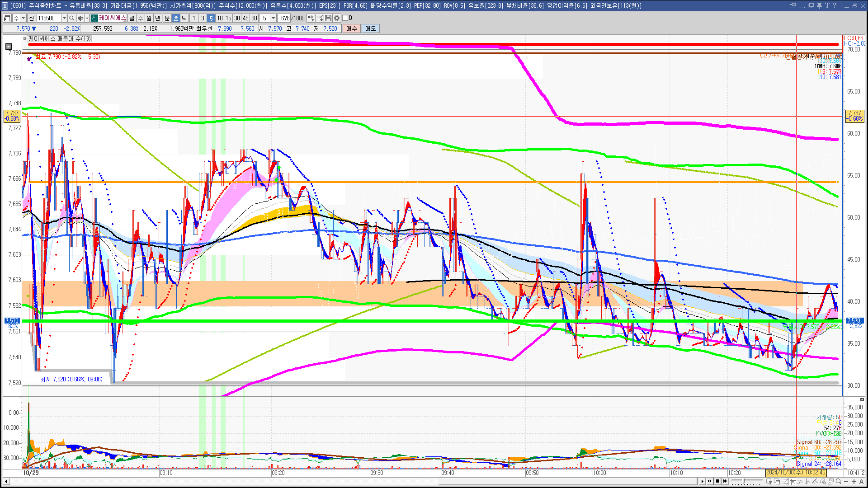The image size is (868, 488).
Task: Open chart settings gear icon
Action: click(337, 18)
